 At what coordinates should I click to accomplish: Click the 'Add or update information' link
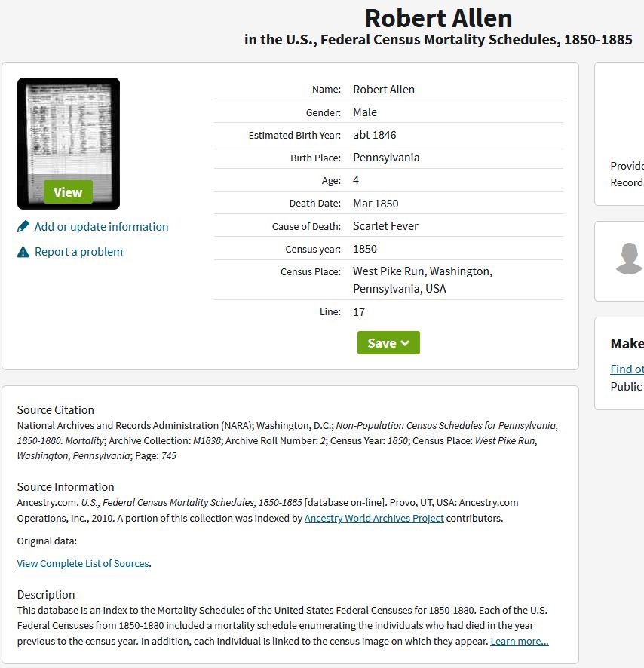(x=101, y=227)
